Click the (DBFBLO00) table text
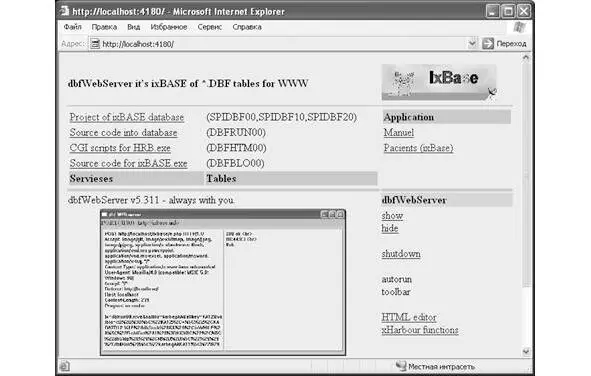 tap(235, 164)
